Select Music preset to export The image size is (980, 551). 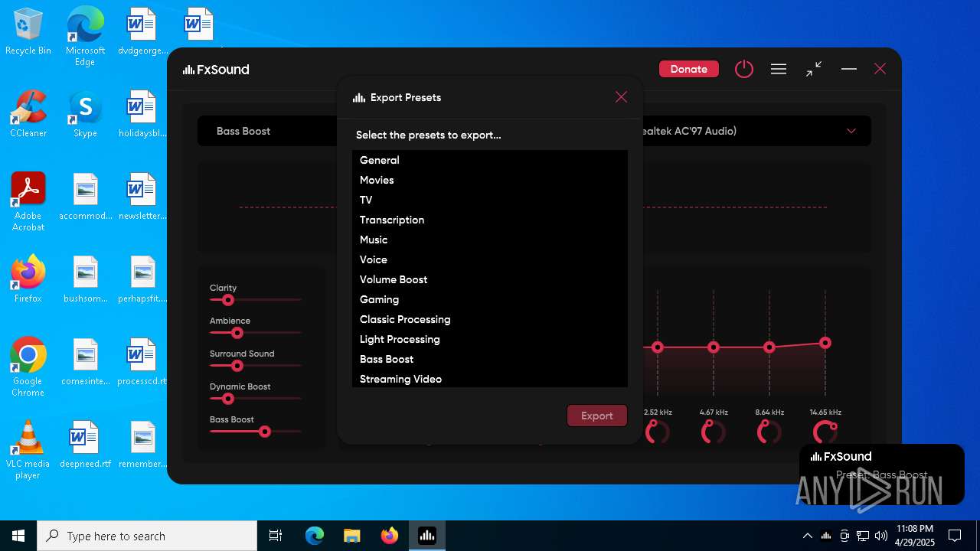point(490,240)
